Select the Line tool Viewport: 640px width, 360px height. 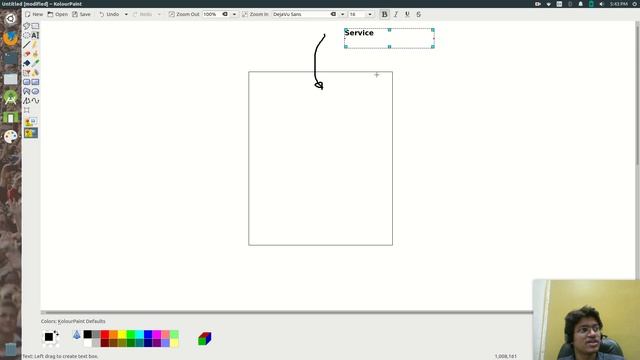click(27, 45)
